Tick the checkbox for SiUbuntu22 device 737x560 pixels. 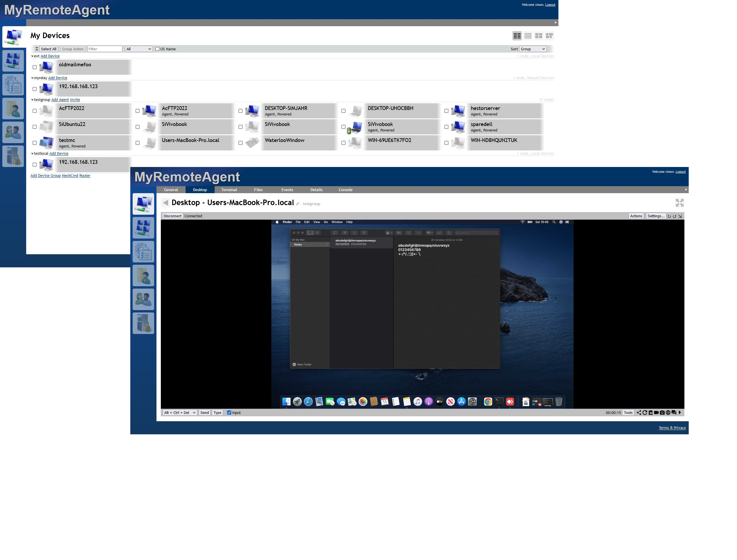(x=35, y=127)
